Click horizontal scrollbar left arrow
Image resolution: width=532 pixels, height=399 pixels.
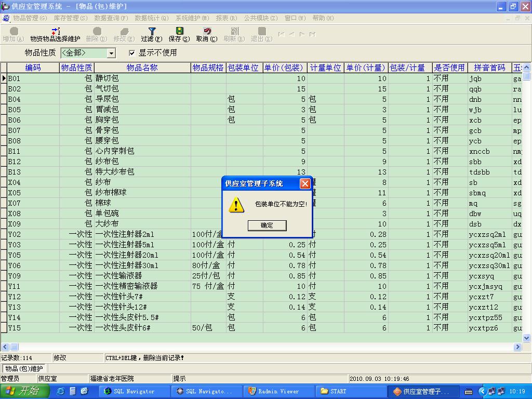point(5,347)
